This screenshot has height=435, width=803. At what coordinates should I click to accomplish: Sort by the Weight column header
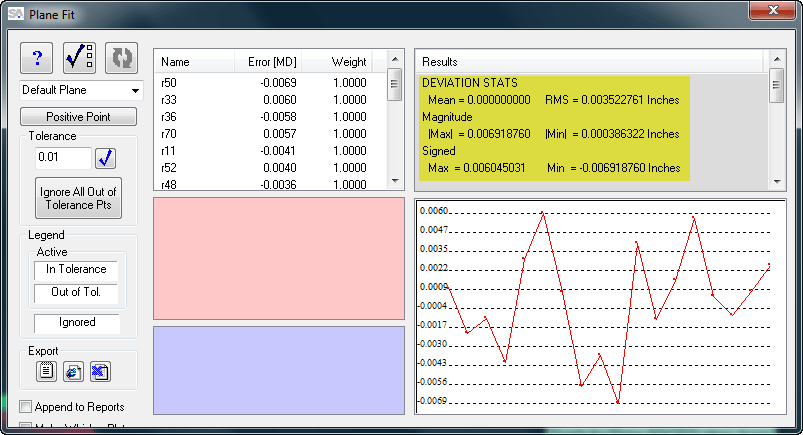point(336,62)
